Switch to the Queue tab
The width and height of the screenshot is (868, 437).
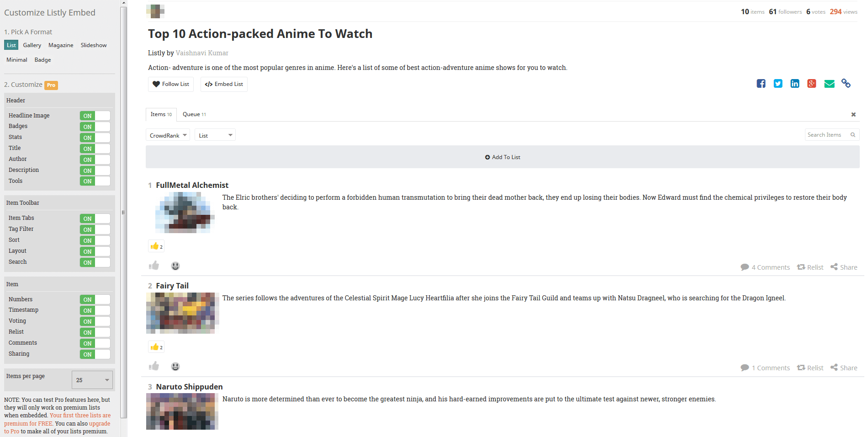194,114
